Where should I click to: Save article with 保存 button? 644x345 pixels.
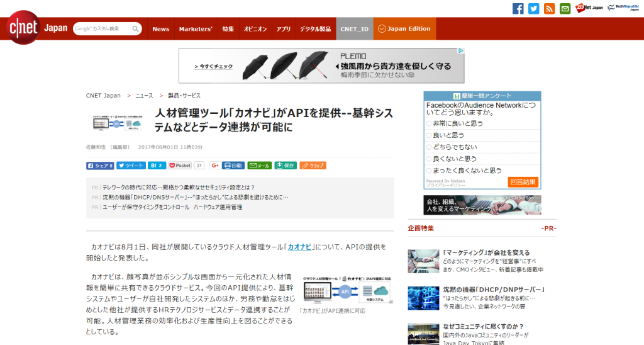coord(286,166)
